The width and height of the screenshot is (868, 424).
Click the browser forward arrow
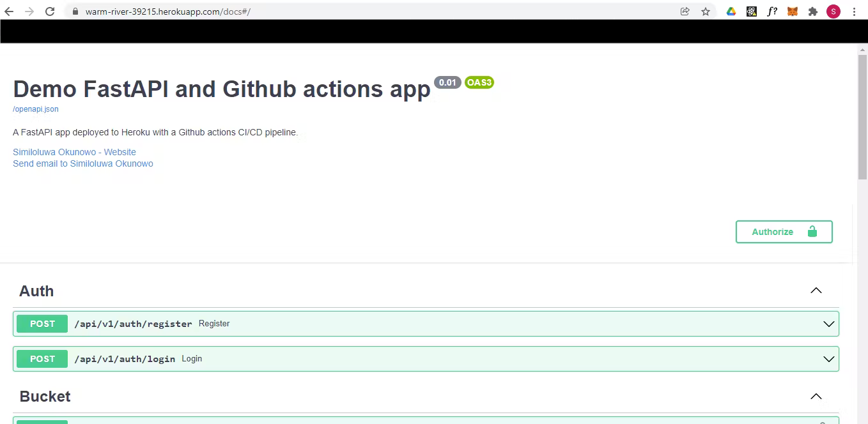pos(29,11)
